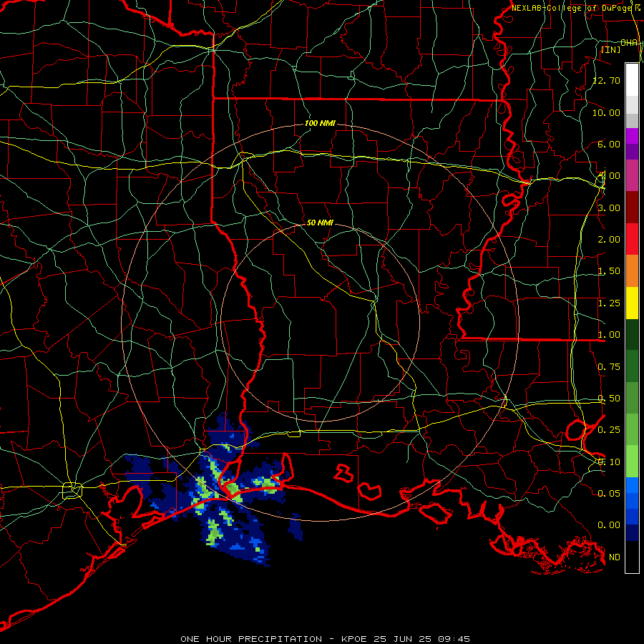Viewport: 644px width, 644px height.
Task: Pick the pure white swatch atop legend
Action: tap(632, 80)
